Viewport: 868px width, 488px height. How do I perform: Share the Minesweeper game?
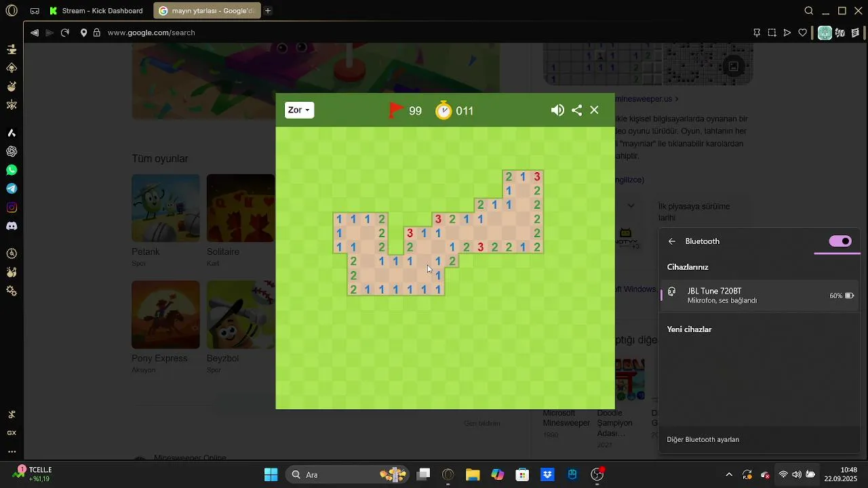(x=577, y=110)
